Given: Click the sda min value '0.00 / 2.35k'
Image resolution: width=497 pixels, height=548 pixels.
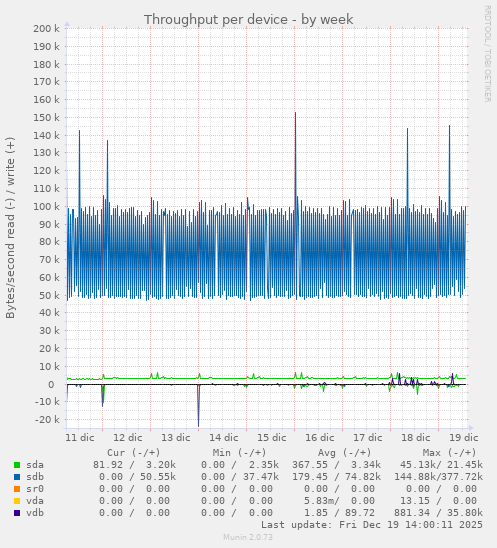Looking at the screenshot, I should [240, 465].
